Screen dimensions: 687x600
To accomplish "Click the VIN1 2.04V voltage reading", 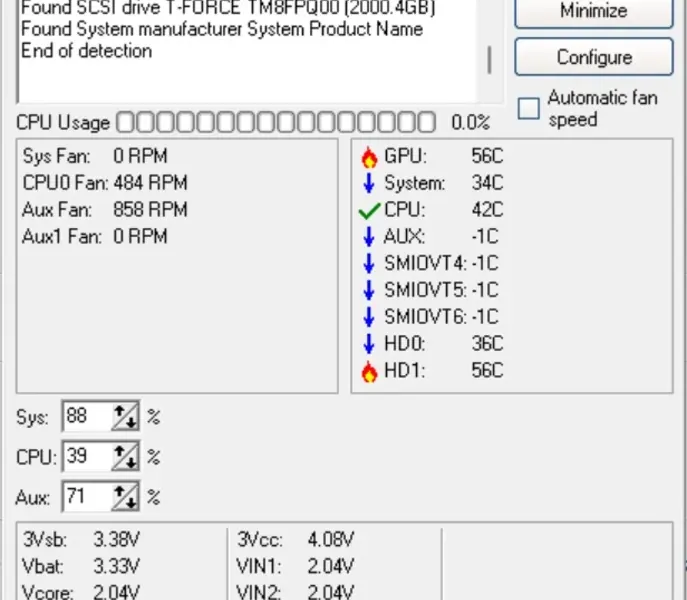I will (296, 566).
